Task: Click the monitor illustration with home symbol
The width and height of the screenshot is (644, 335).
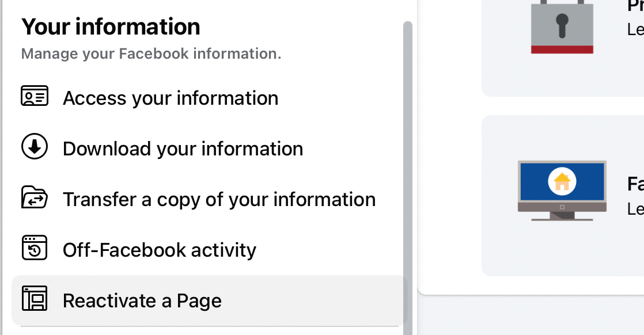Action: click(x=562, y=190)
